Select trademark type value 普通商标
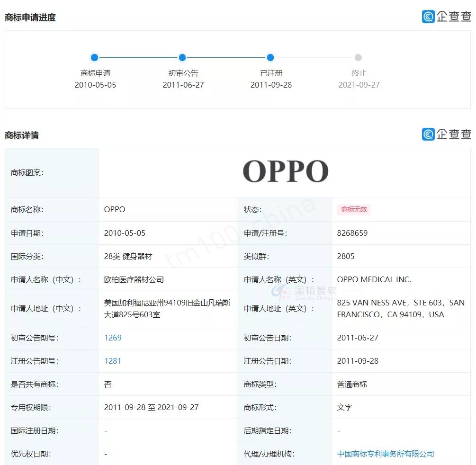 coord(352,384)
